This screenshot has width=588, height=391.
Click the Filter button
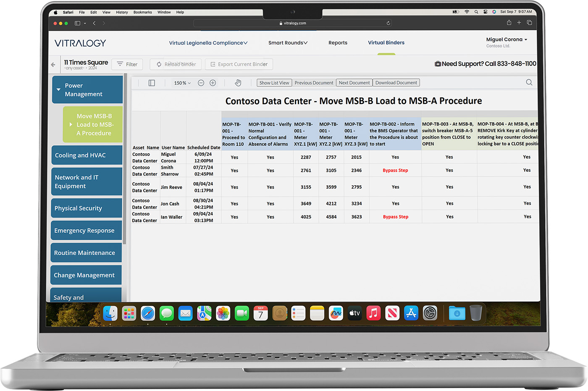127,64
